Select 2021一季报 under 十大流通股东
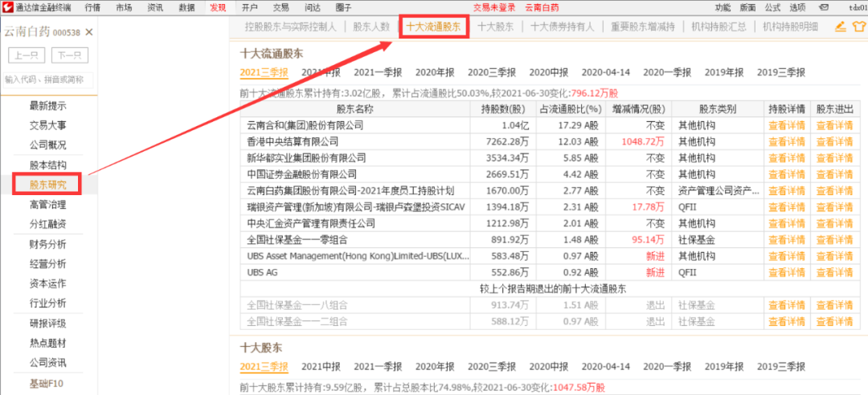Image resolution: width=868 pixels, height=395 pixels. tap(378, 72)
